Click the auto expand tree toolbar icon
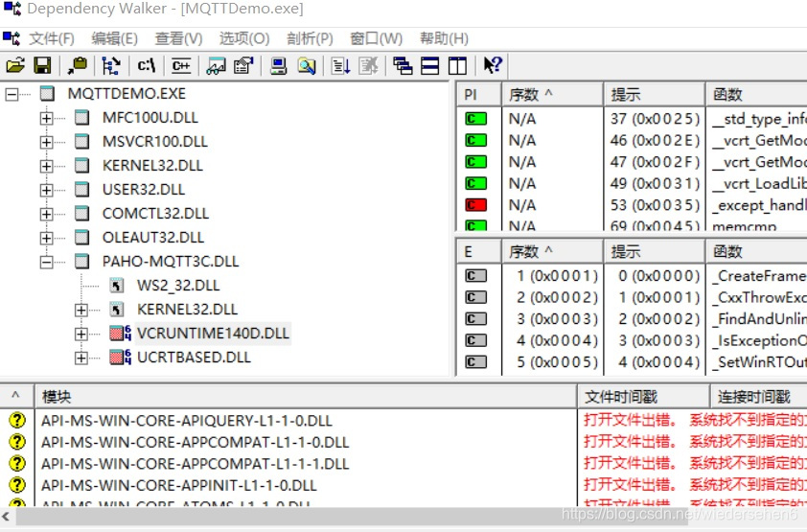 tap(111, 66)
